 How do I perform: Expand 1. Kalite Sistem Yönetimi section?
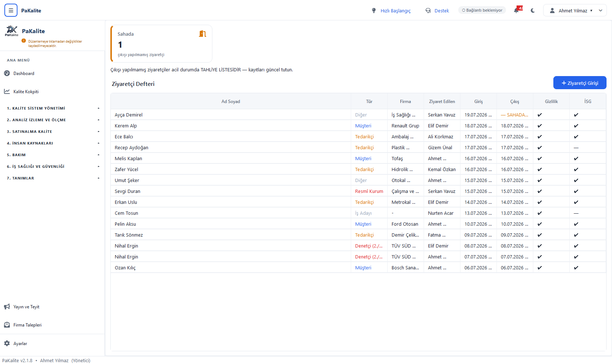point(52,108)
